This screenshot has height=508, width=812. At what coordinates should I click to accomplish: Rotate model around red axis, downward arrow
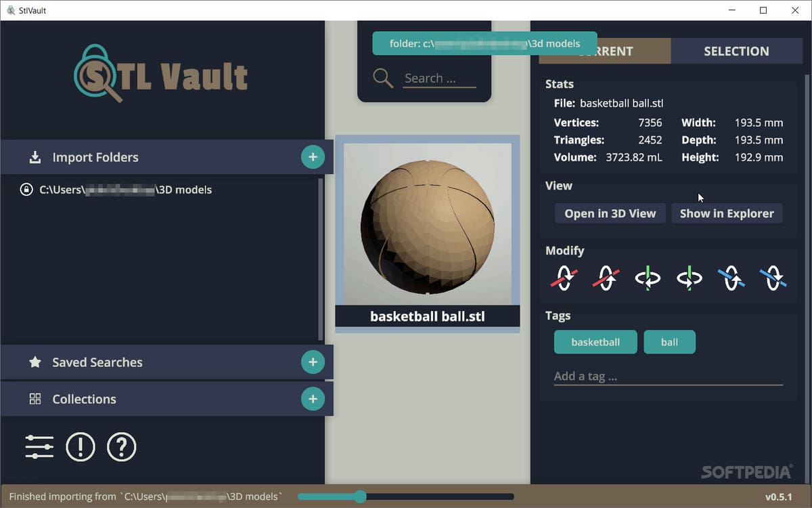tap(564, 278)
